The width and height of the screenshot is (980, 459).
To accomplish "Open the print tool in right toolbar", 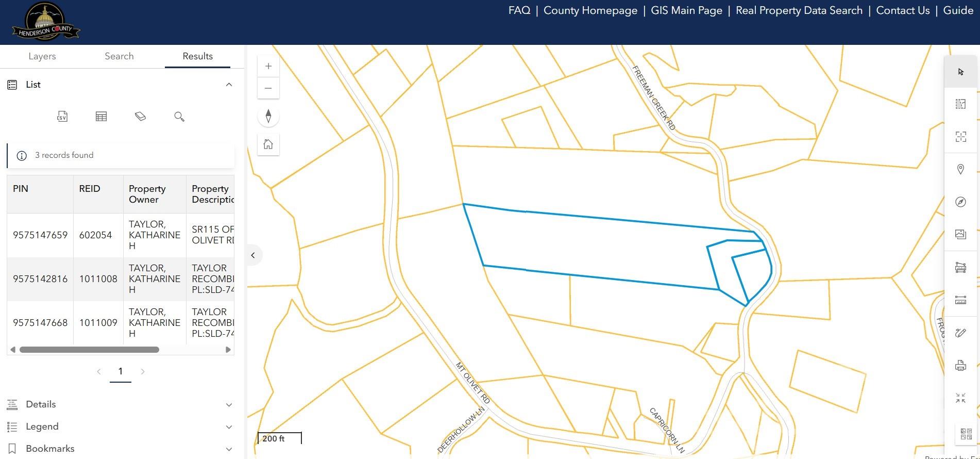I will [960, 366].
